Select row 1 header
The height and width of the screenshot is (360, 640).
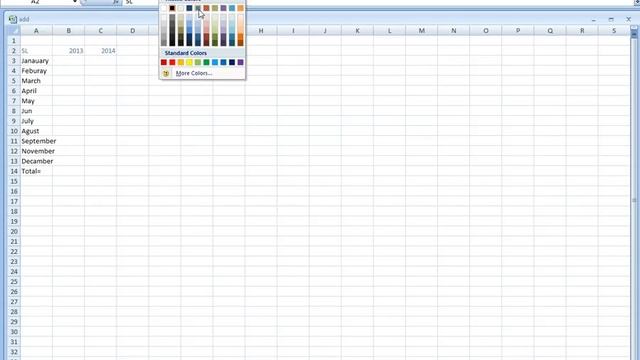(x=14, y=41)
